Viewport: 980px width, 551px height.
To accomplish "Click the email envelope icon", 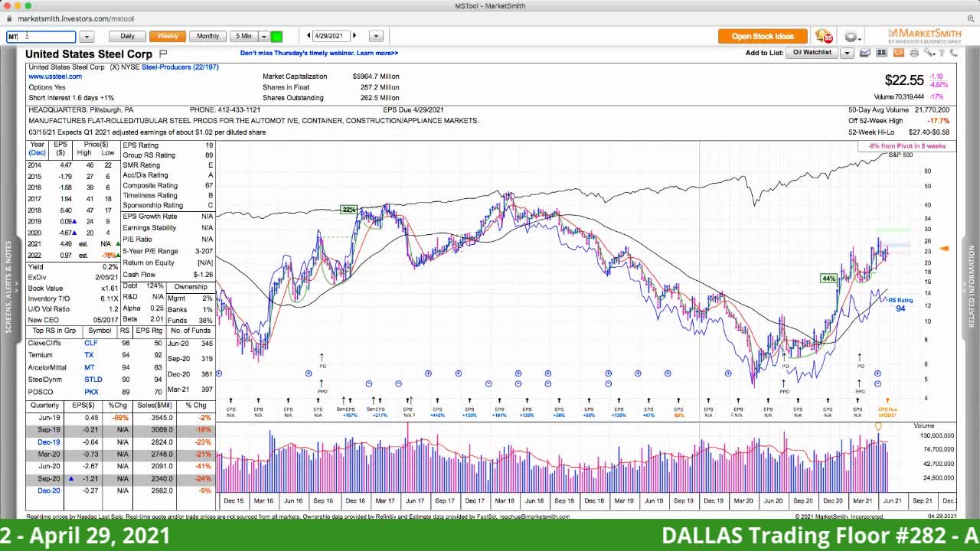I will coord(865,53).
